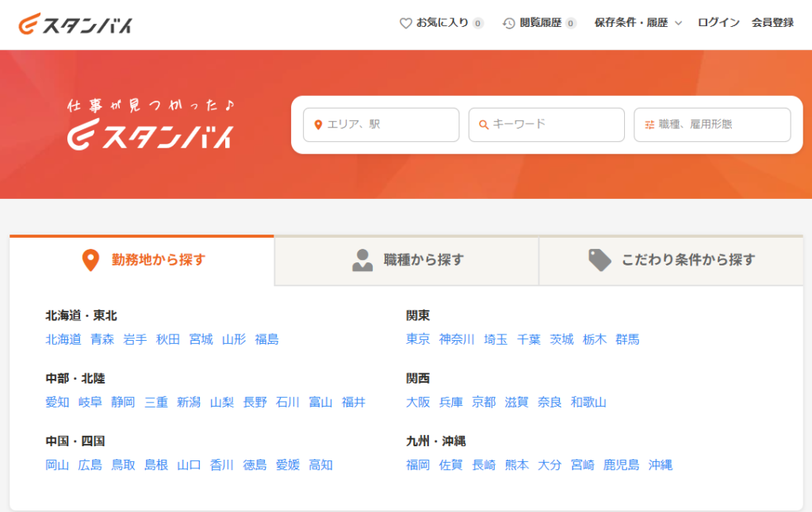Click the 会員登録 link
This screenshot has height=512, width=812.
[772, 23]
